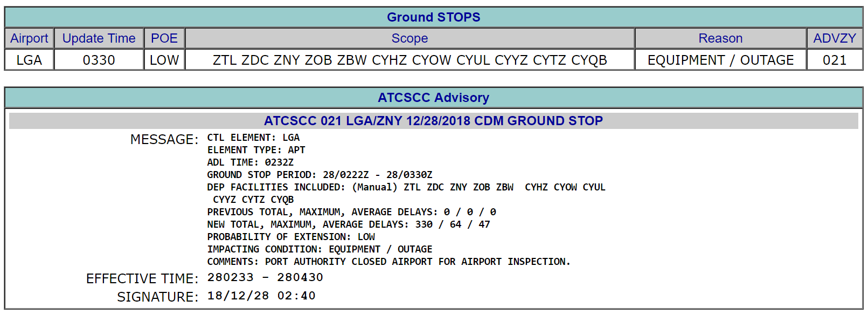Click the effective time value 280233 - 280430
868x314 pixels.
(265, 277)
